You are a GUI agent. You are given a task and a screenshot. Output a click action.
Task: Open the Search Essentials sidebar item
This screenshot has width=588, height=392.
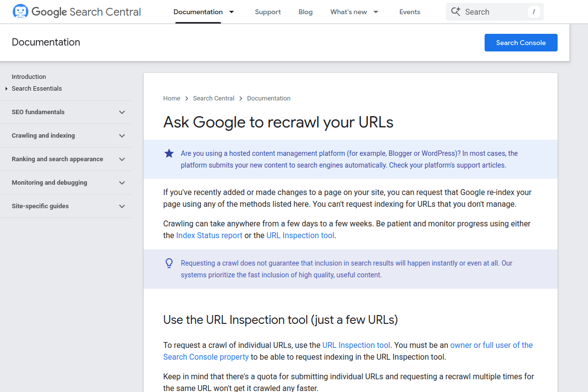[x=37, y=89]
